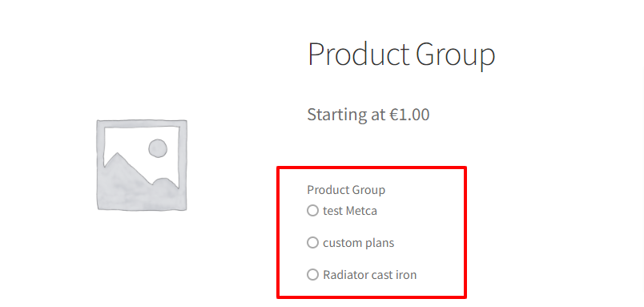Click the "Radiator cast iron" label text
Screen dimensions: 644x307
pos(369,274)
